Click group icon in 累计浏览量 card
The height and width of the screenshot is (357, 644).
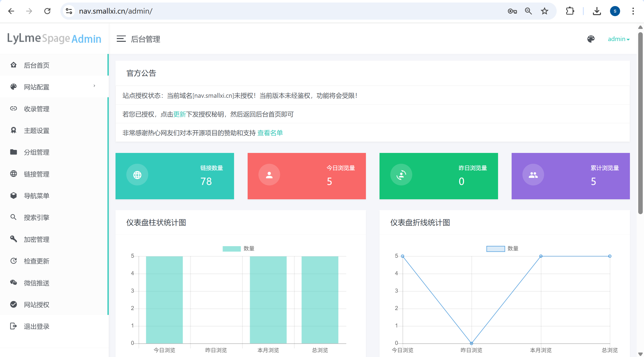tap(533, 175)
